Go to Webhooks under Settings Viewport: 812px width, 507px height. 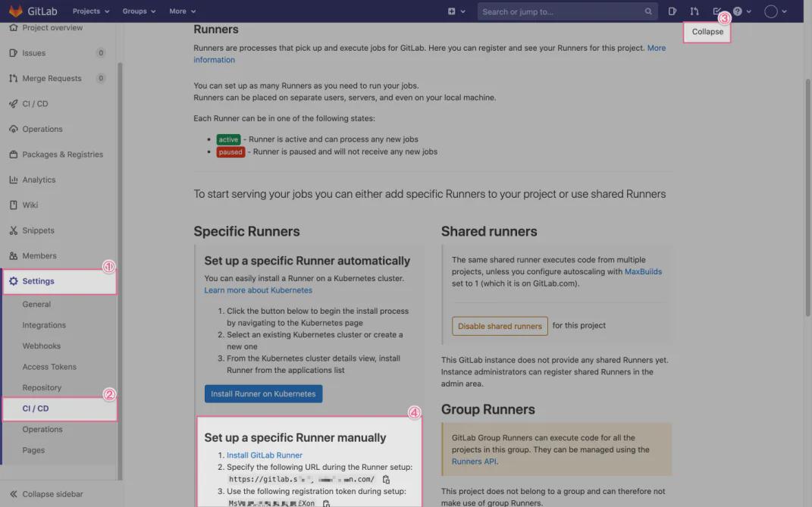(x=41, y=346)
